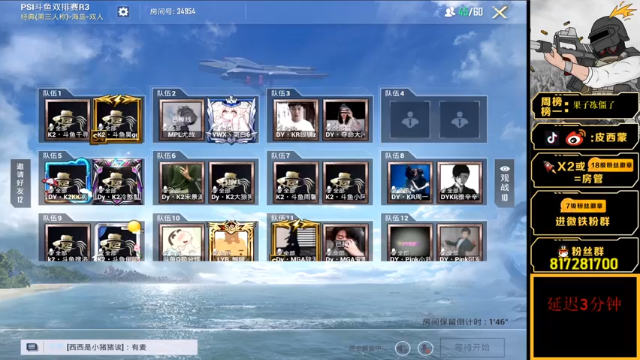Click the Weibo logo in stream overlay
Screen dimensions: 640x360
coord(575,138)
